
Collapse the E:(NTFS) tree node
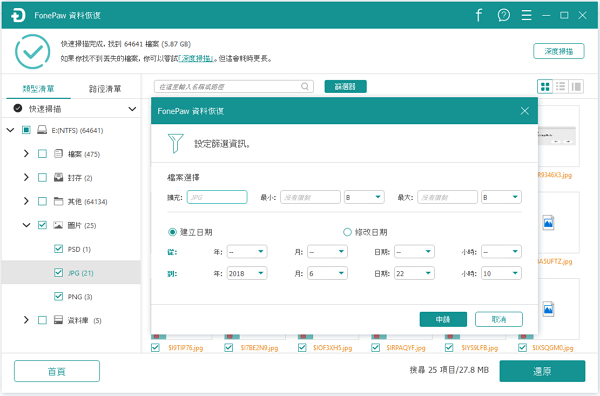click(x=10, y=130)
